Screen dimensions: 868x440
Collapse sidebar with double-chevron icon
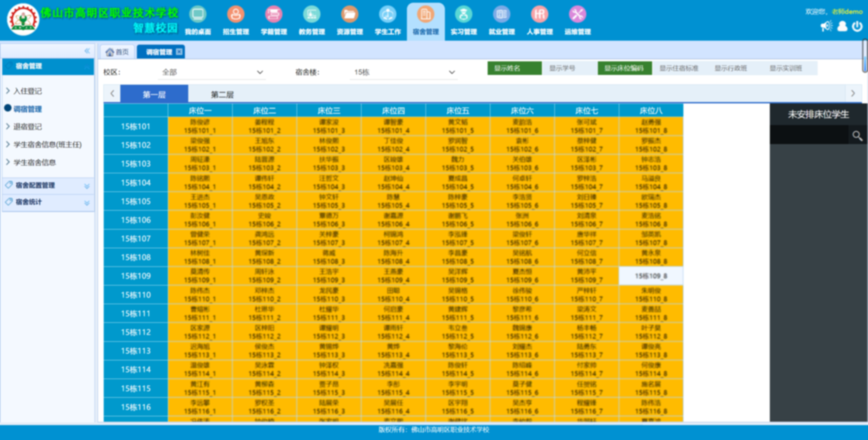pos(87,51)
